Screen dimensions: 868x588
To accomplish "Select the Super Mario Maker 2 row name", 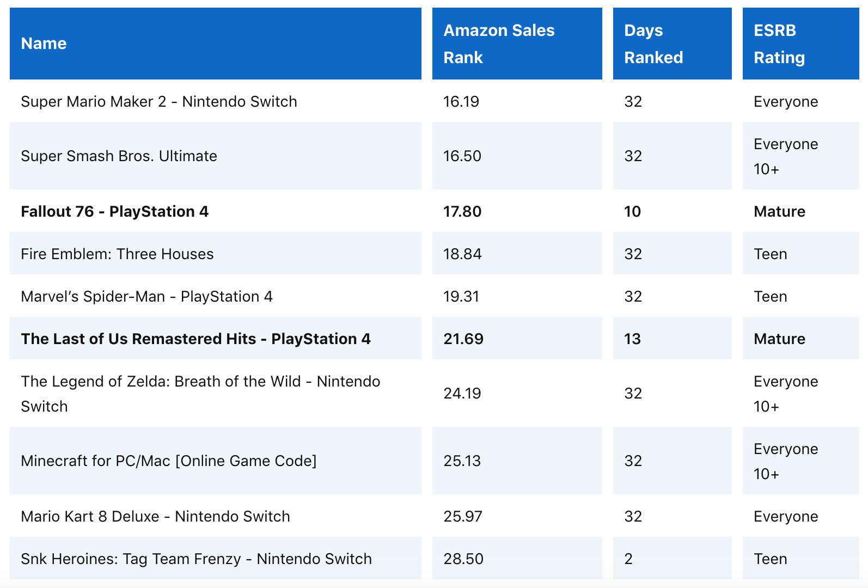I will 159,102.
